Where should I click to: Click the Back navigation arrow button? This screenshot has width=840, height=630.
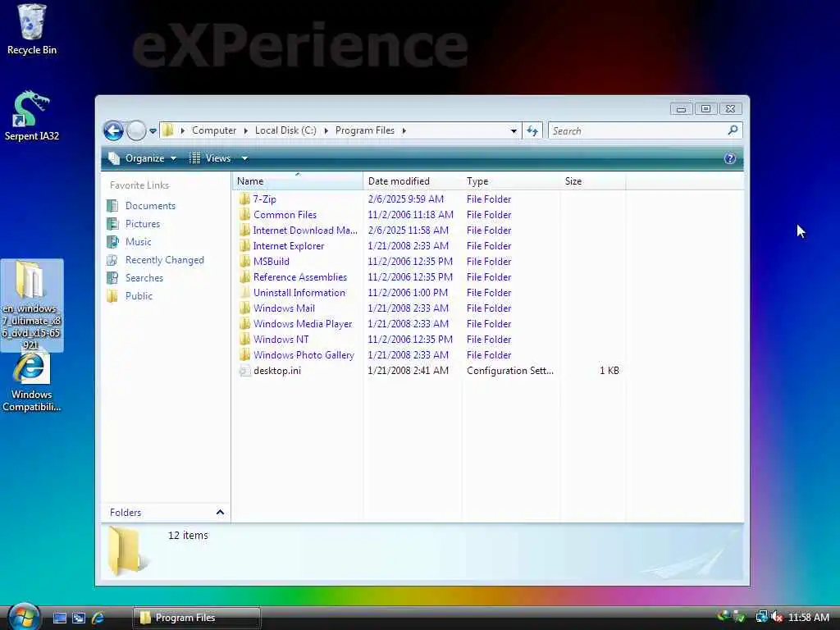click(x=113, y=130)
